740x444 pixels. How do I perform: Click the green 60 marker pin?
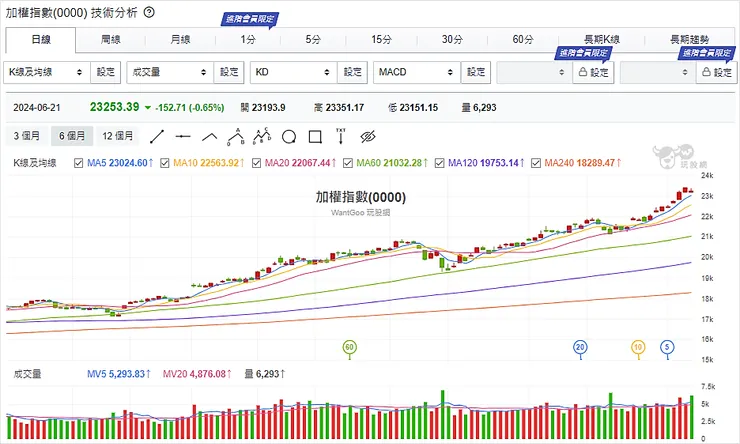tap(349, 348)
